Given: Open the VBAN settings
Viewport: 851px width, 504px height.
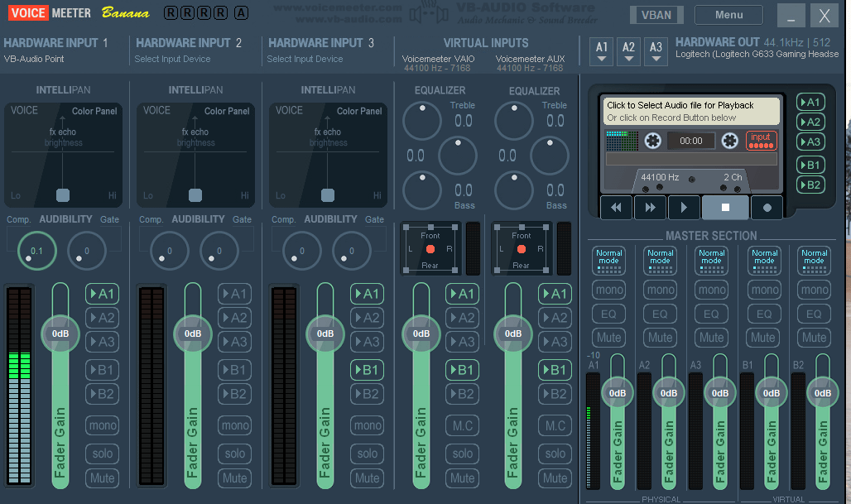Looking at the screenshot, I should coord(656,15).
